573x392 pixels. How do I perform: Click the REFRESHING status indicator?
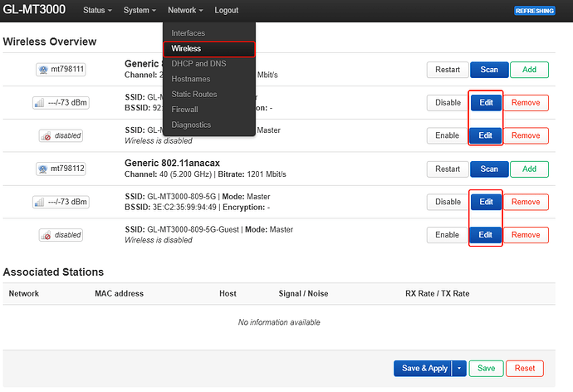pos(541,11)
